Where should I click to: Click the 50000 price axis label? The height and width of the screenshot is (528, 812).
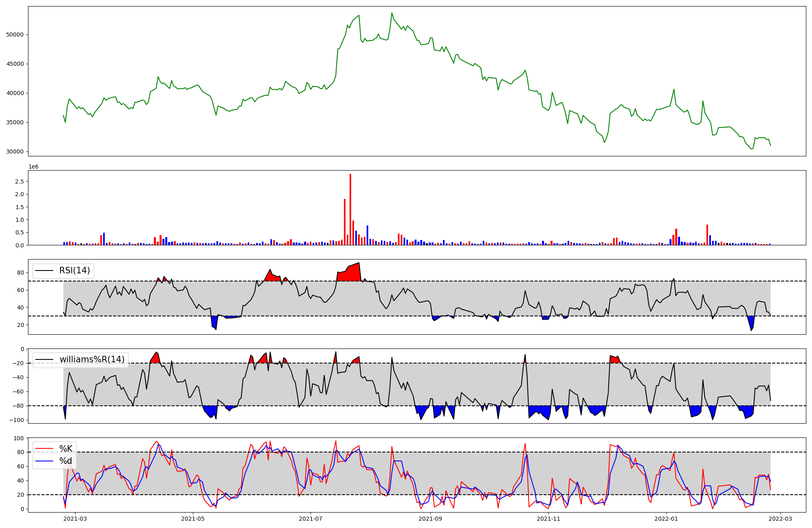(15, 35)
